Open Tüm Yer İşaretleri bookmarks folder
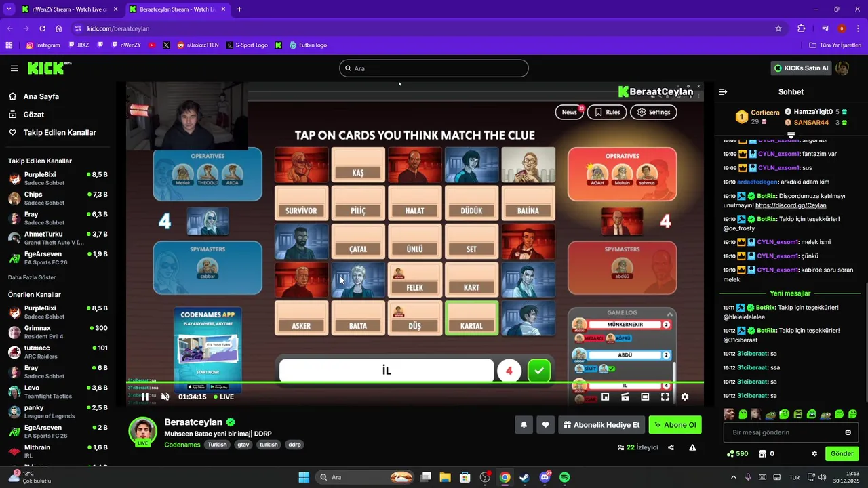The height and width of the screenshot is (488, 868). 835,45
